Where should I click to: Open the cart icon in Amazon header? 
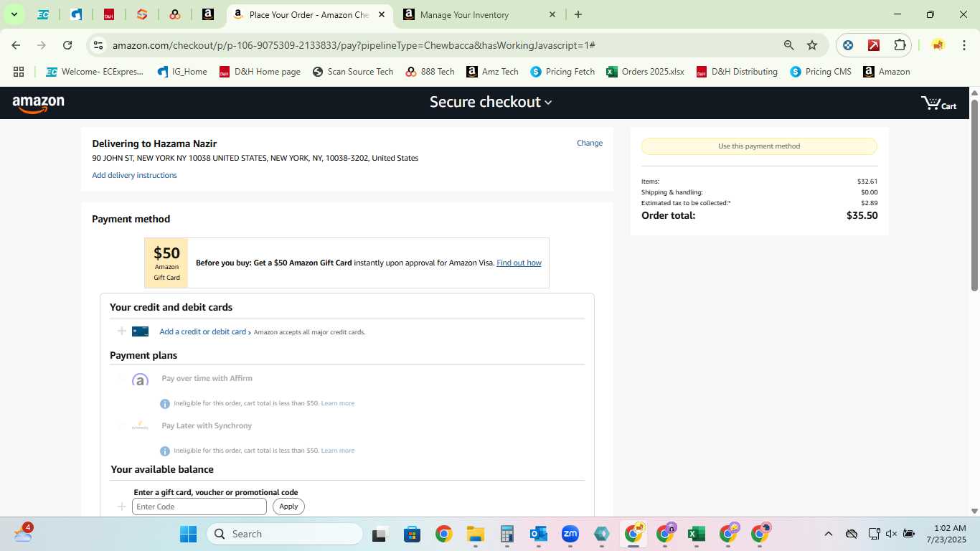(x=938, y=103)
